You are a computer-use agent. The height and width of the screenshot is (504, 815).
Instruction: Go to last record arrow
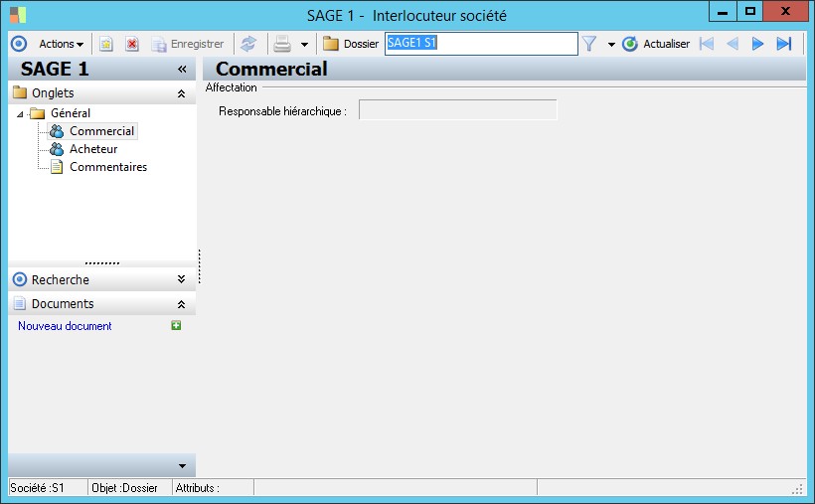(x=784, y=44)
